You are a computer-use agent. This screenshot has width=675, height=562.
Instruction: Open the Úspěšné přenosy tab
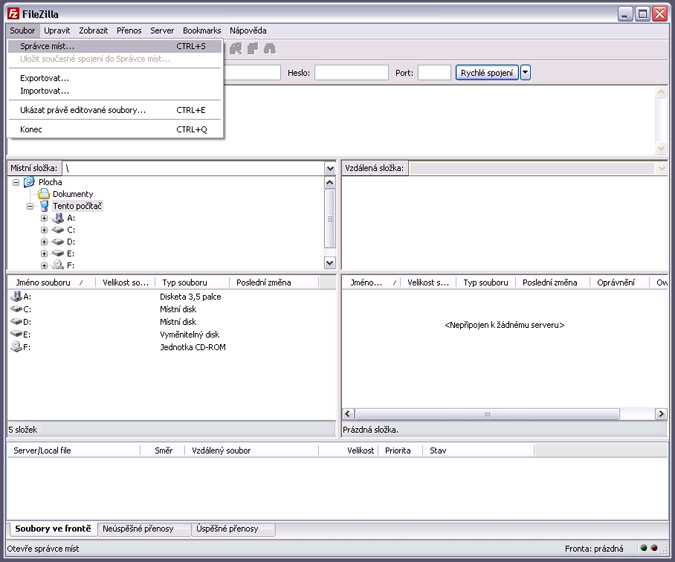coord(227,529)
